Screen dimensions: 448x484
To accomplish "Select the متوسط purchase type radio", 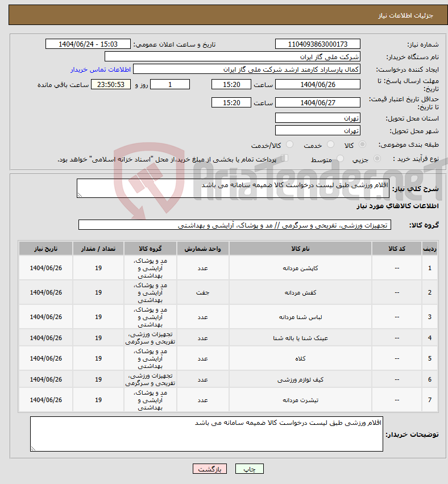I will pyautogui.click(x=340, y=159).
